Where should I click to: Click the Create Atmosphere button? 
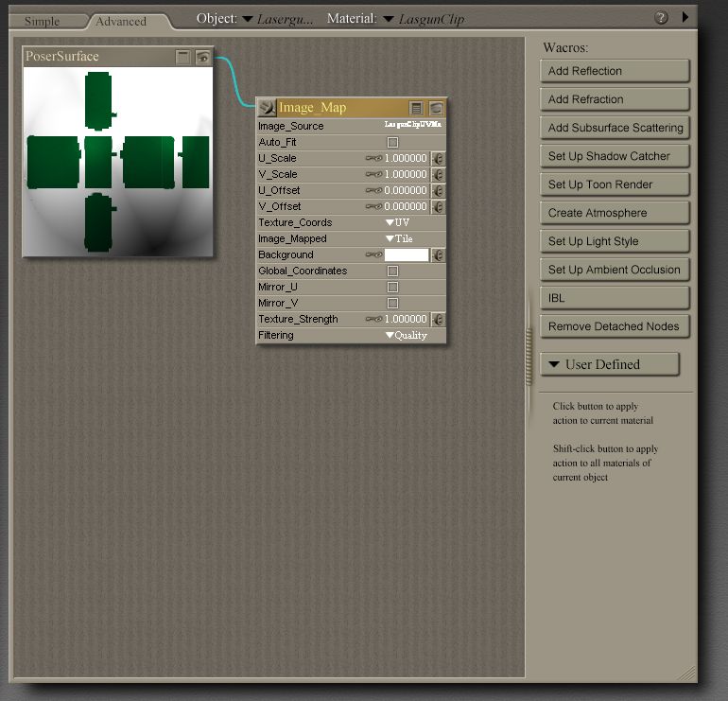pos(615,213)
